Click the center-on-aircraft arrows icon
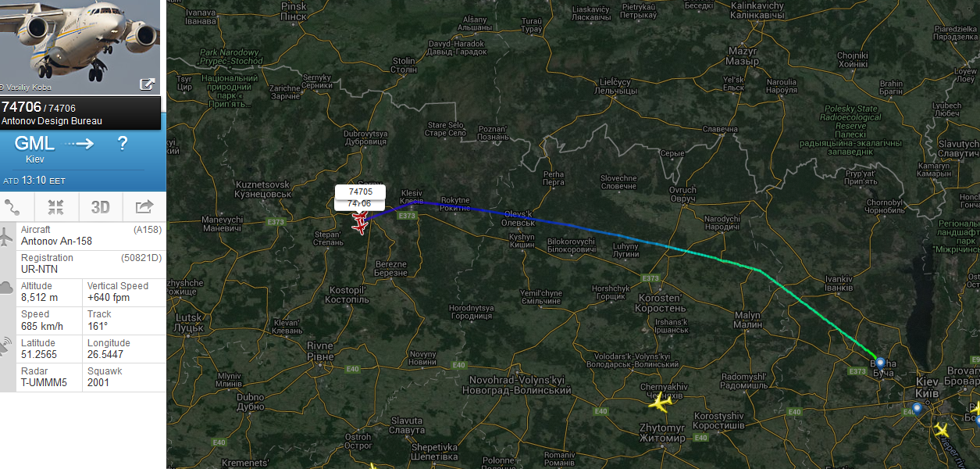This screenshot has height=469, width=980. 55,207
